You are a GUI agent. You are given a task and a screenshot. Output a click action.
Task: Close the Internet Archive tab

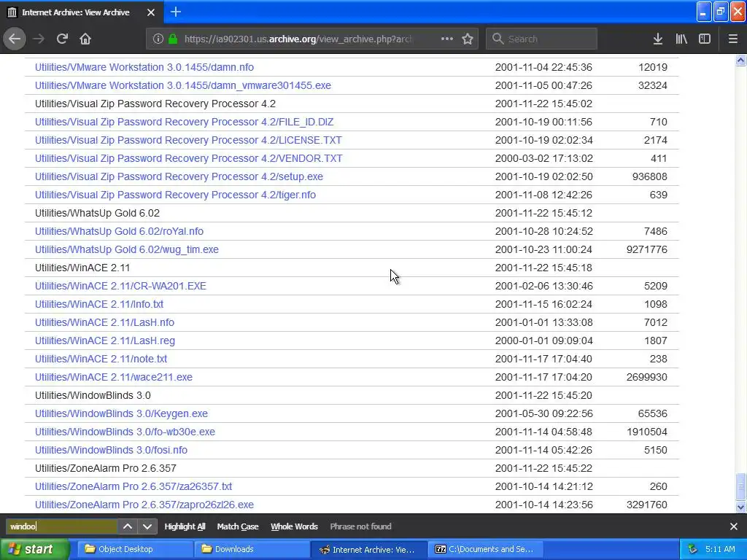point(151,12)
